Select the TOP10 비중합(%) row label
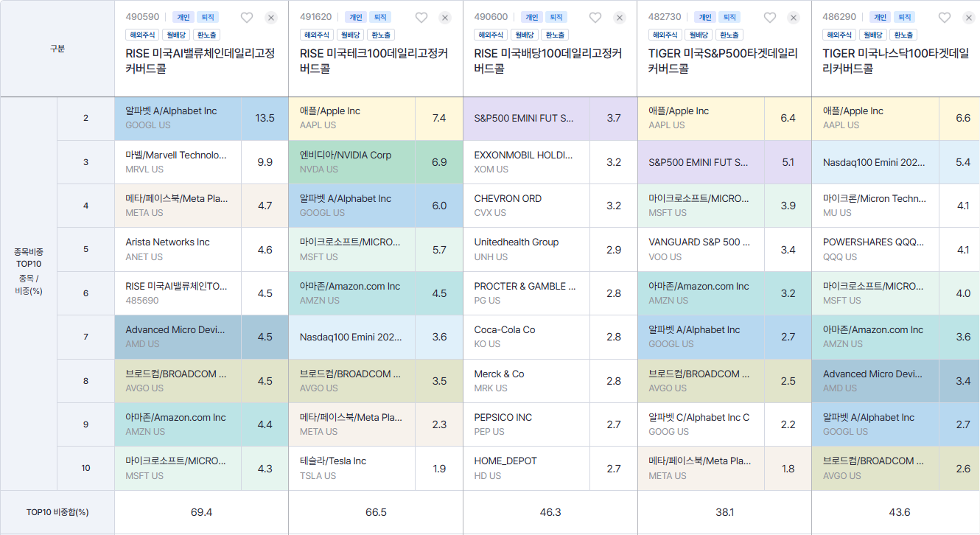 coord(57,512)
